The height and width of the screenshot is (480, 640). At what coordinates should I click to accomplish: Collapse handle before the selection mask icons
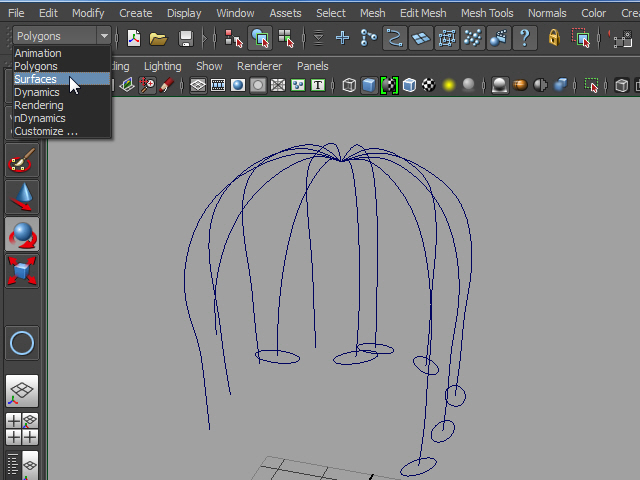[304, 39]
